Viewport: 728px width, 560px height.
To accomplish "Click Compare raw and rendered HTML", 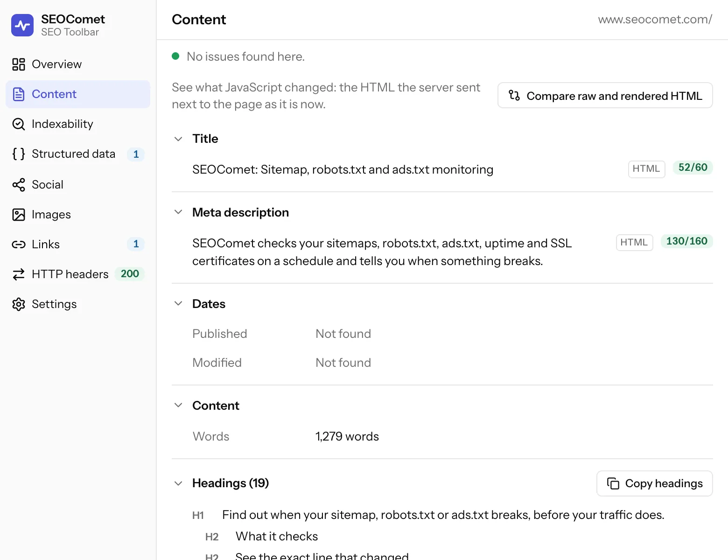I will click(x=605, y=95).
